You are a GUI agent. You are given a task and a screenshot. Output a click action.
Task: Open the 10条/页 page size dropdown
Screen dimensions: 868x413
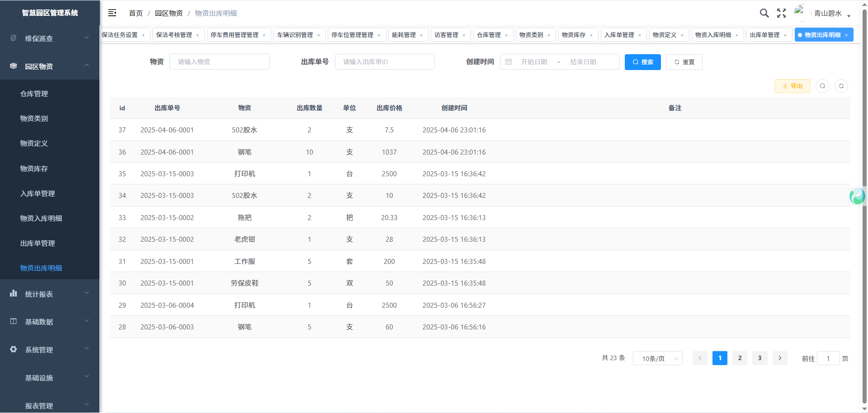point(657,358)
